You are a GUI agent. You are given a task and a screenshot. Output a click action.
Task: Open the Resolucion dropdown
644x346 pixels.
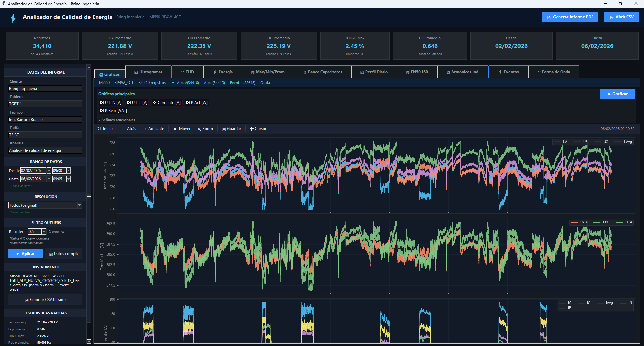click(x=80, y=205)
